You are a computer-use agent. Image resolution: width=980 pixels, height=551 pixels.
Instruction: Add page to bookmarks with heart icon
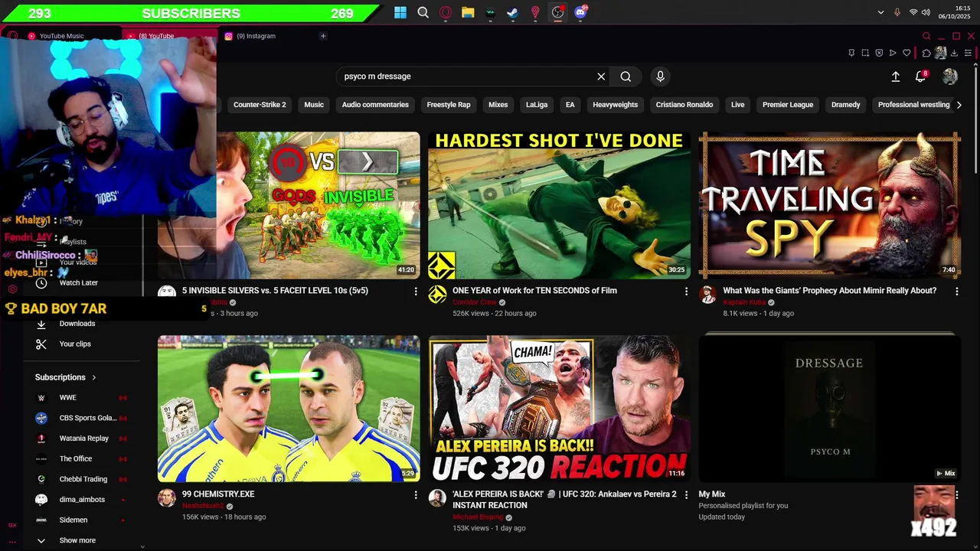coord(906,53)
